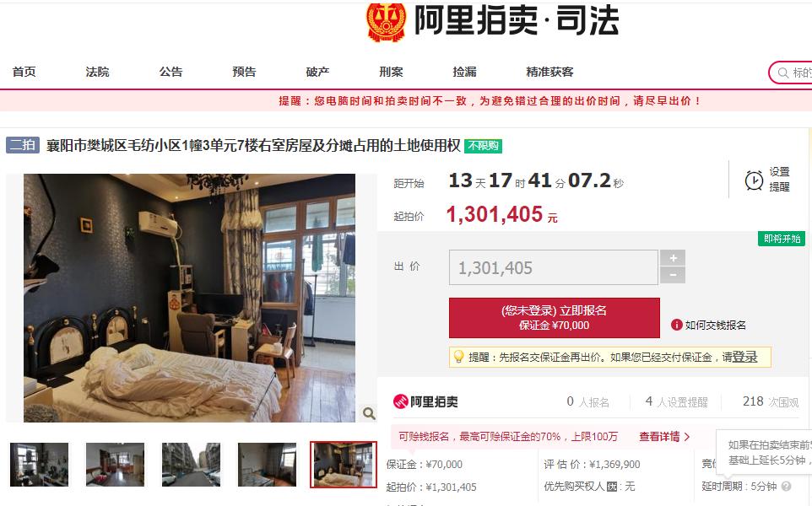Image resolution: width=812 pixels, height=506 pixels.
Task: Follow the 登录 link in the tip
Action: [x=744, y=357]
